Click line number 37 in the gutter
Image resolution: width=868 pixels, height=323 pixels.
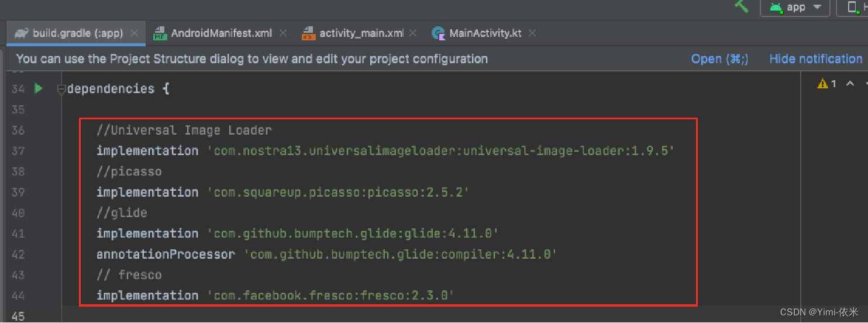[x=18, y=151]
